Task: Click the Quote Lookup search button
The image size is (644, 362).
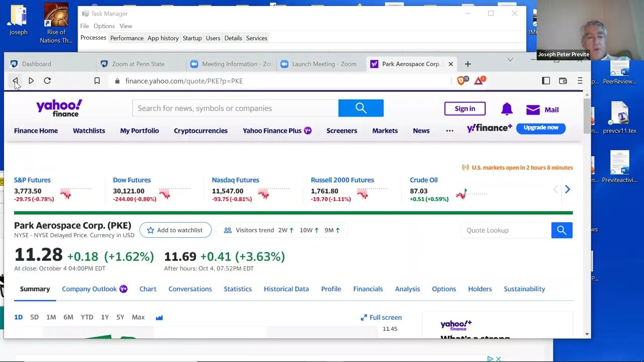Action: tap(561, 230)
